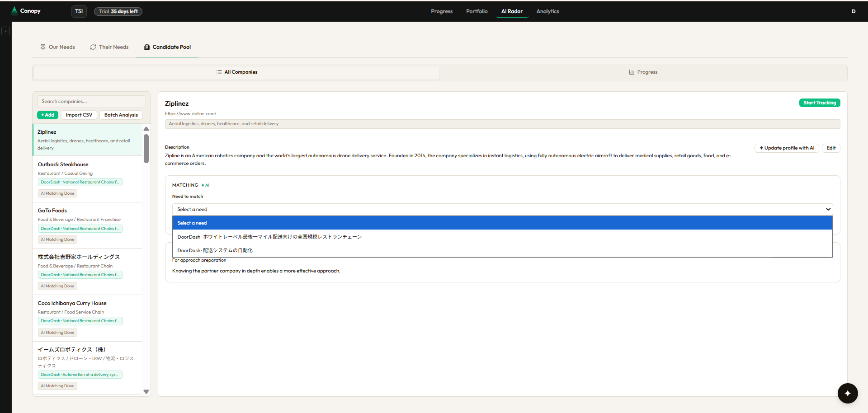Click the Import CSV button
868x413 pixels.
(79, 115)
